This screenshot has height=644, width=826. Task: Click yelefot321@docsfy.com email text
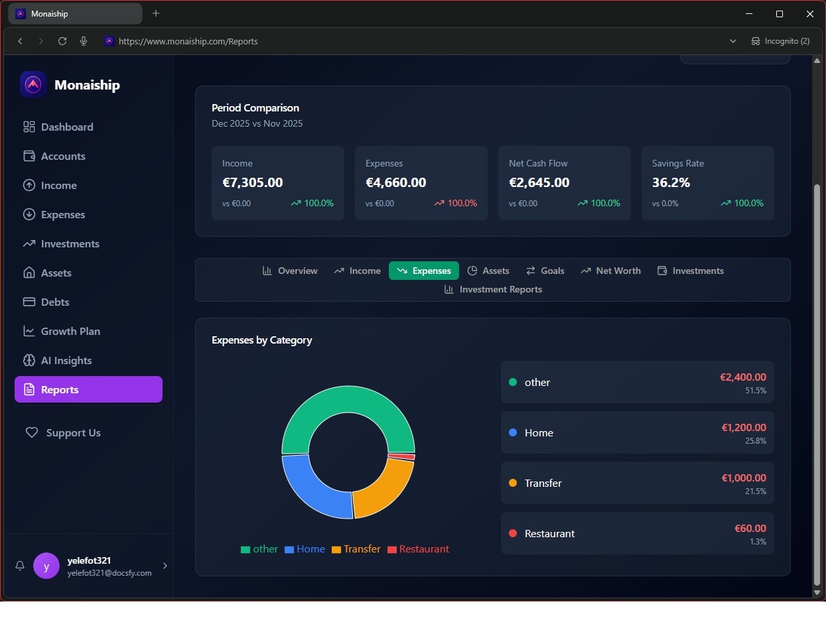(x=109, y=573)
